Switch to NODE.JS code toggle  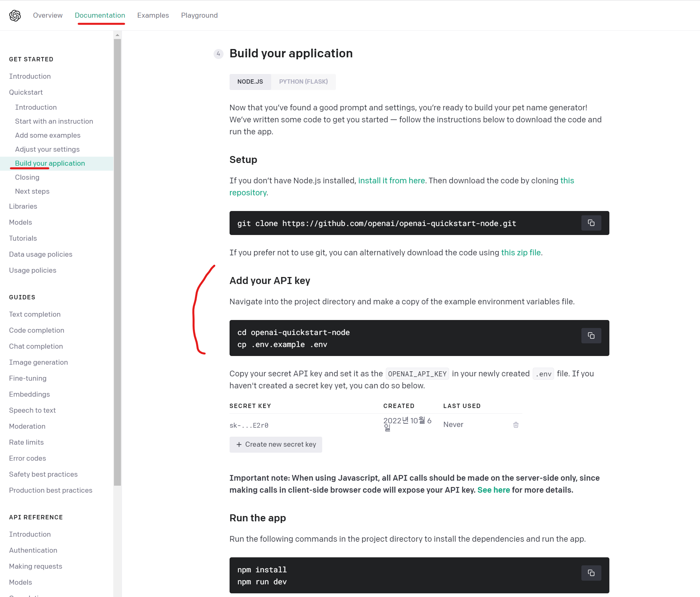click(250, 81)
